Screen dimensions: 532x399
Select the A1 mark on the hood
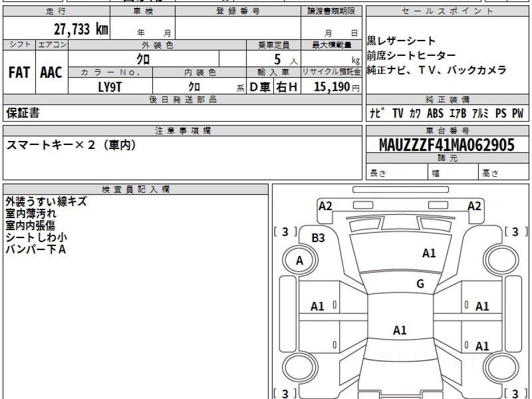click(x=429, y=253)
